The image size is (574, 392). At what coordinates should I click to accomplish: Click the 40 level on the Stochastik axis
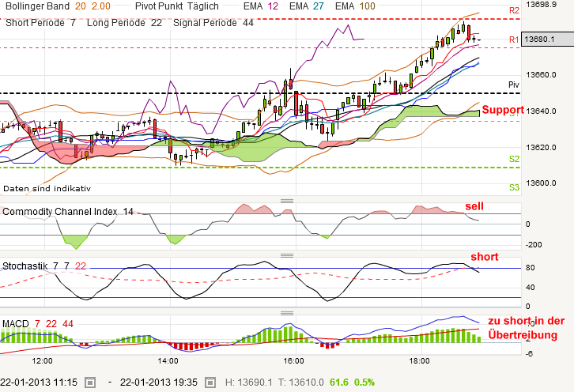pyautogui.click(x=530, y=288)
